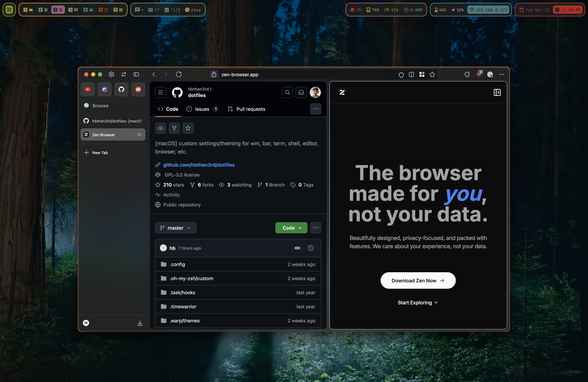Open the pinned Reddit essential
Image resolution: width=588 pixels, height=382 pixels.
[138, 89]
